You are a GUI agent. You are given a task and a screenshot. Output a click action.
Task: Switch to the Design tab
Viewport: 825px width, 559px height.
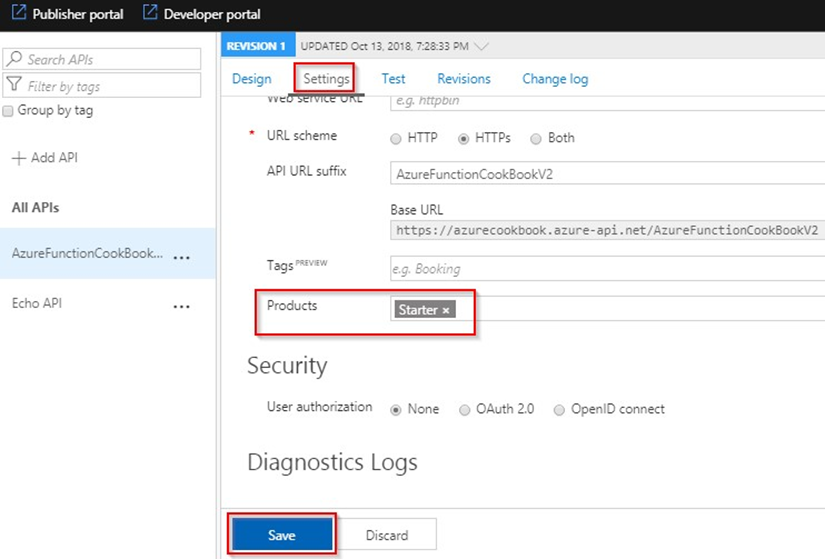[x=251, y=78]
